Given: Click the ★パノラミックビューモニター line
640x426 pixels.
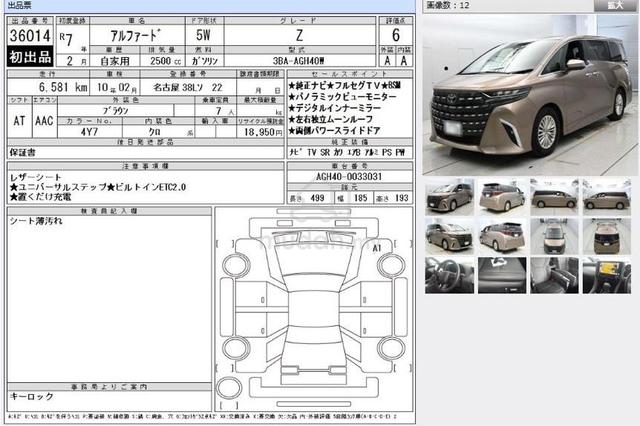Looking at the screenshot, I should coord(342,97).
